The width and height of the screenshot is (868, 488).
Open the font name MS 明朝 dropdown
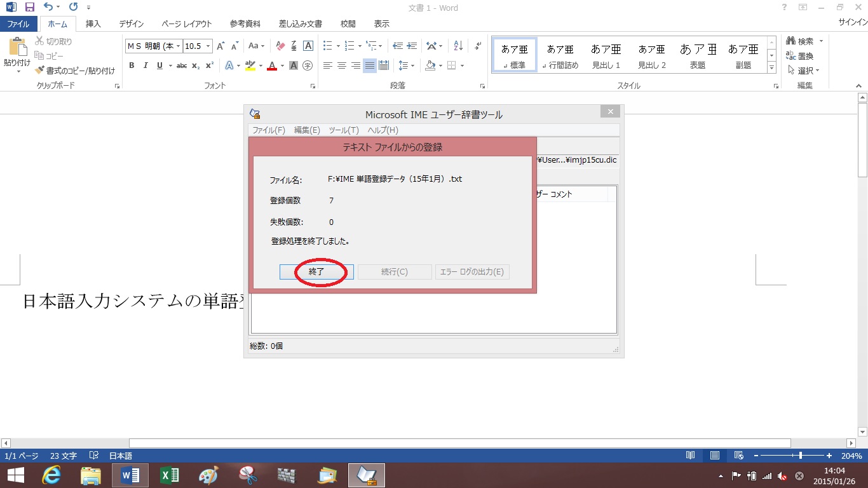tap(179, 46)
